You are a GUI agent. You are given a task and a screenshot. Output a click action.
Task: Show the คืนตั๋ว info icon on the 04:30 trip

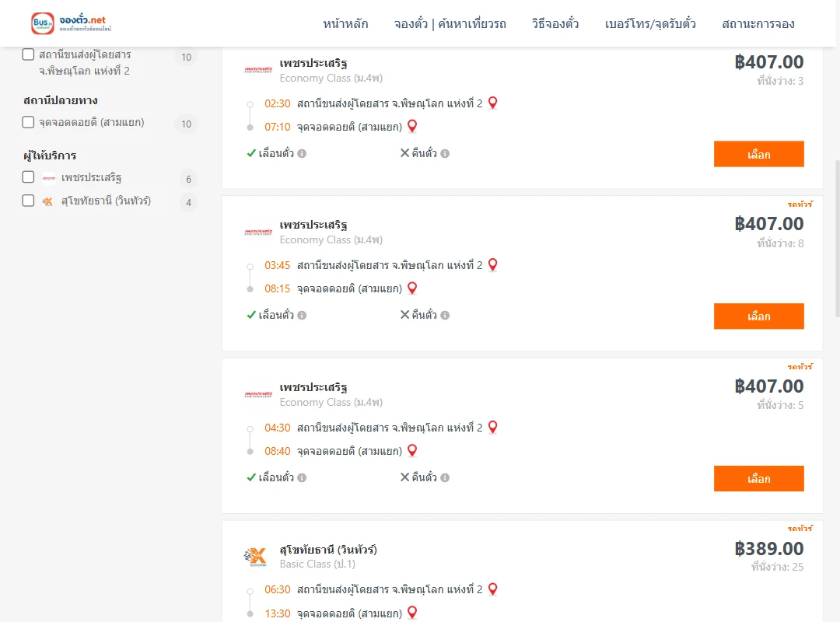click(x=445, y=477)
